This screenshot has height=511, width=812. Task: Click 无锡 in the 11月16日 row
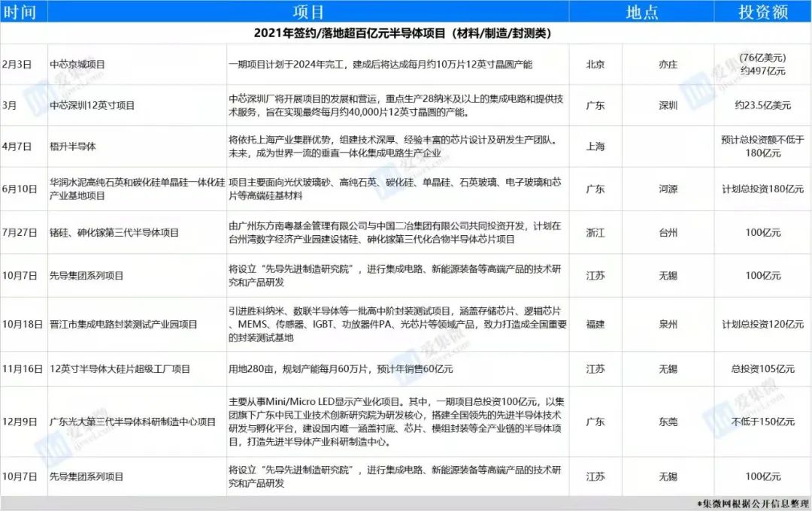pyautogui.click(x=668, y=369)
